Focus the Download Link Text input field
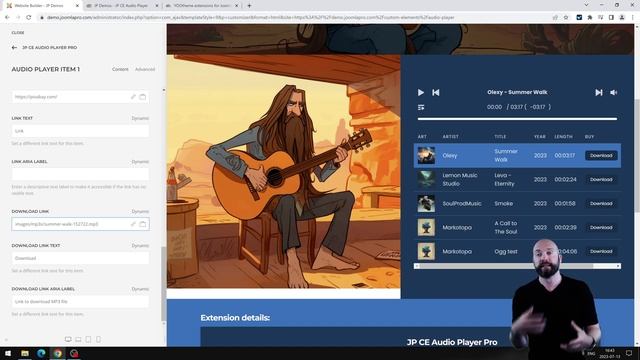This screenshot has height=360, width=640. [80, 258]
